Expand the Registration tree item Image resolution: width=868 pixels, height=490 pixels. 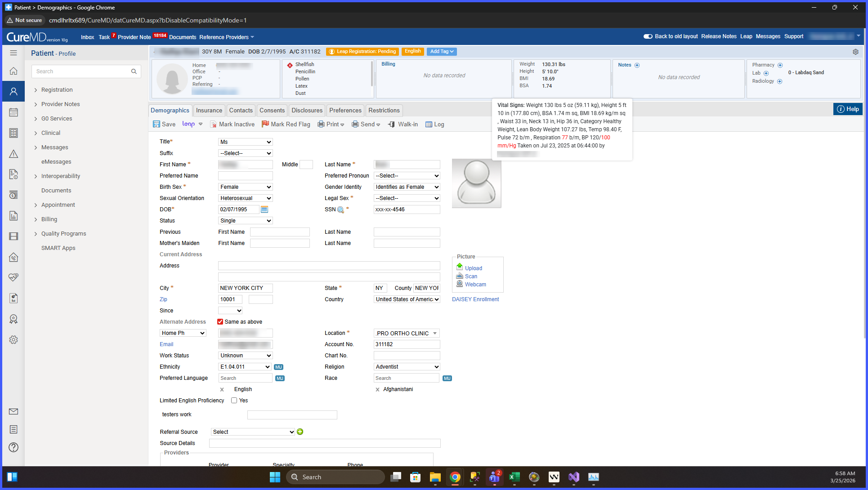(36, 90)
